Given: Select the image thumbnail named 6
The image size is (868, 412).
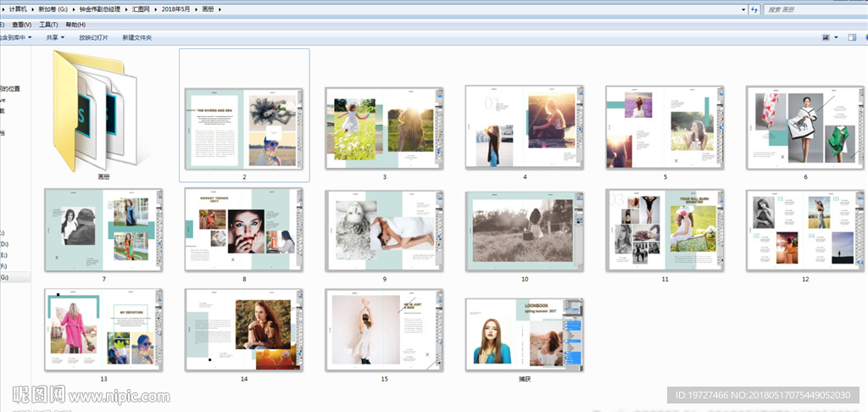Looking at the screenshot, I should 805,127.
